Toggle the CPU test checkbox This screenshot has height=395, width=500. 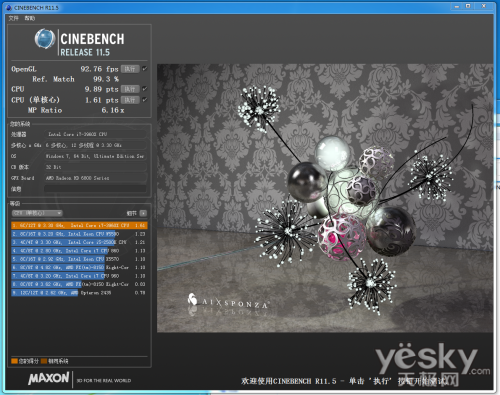coord(144,89)
